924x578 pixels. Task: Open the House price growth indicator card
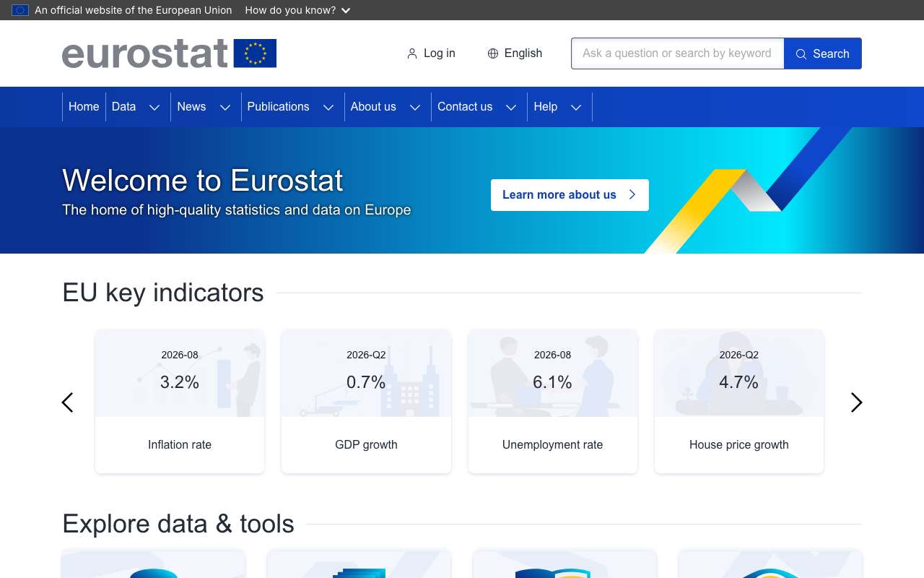point(739,402)
